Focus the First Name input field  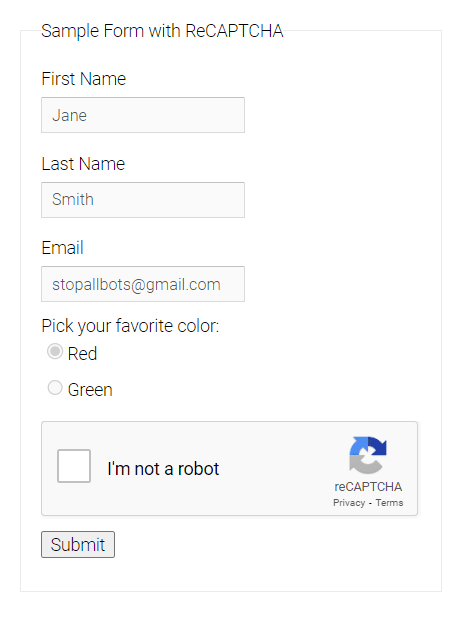tap(143, 115)
